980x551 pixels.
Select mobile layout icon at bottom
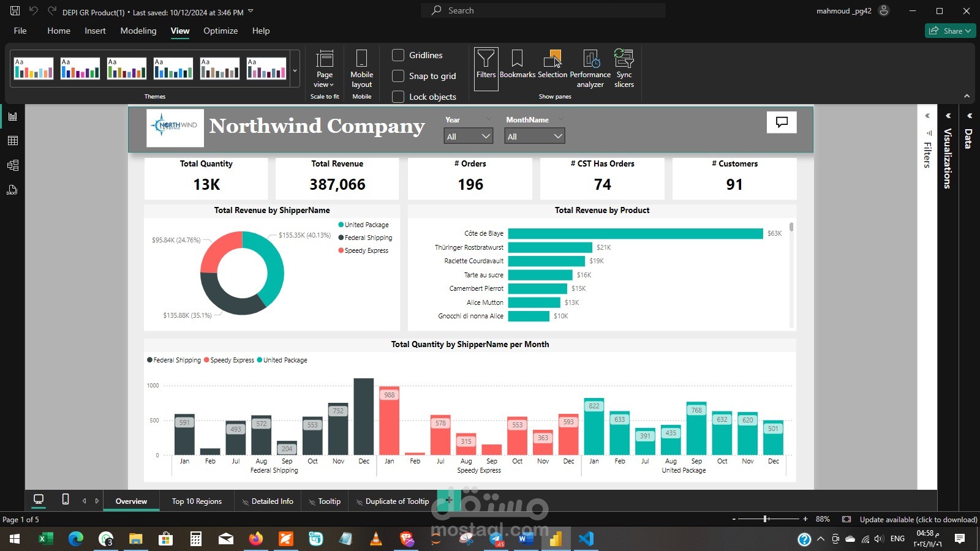pyautogui.click(x=66, y=500)
